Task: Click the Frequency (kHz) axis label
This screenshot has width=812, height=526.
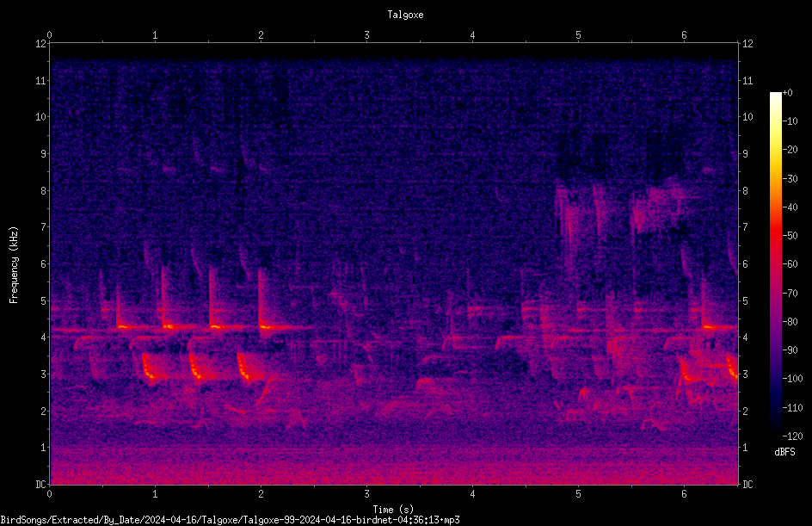Action: click(14, 264)
